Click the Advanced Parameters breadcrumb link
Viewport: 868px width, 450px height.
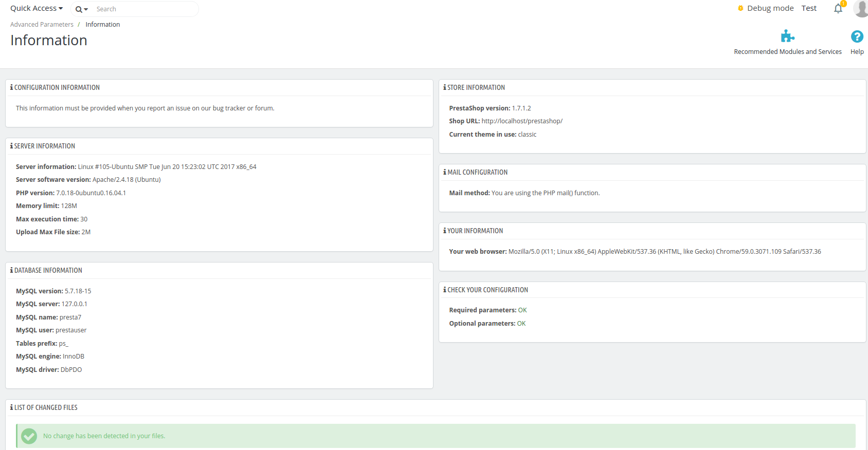point(42,24)
